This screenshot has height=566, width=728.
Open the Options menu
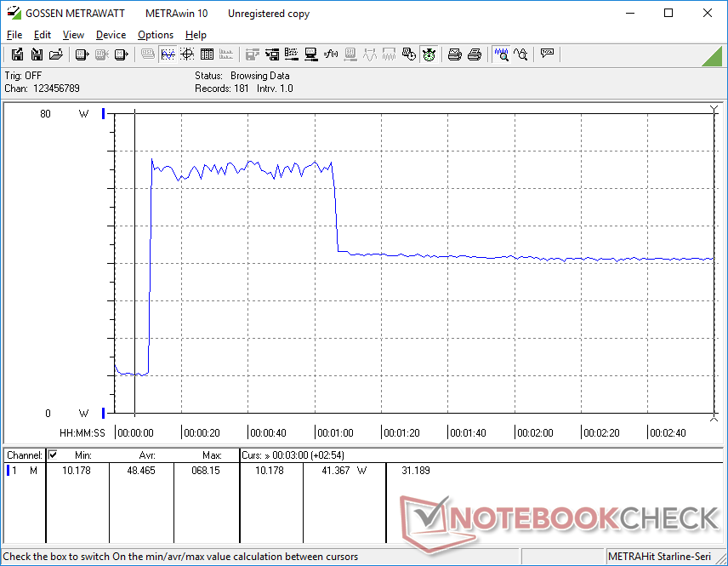click(156, 35)
